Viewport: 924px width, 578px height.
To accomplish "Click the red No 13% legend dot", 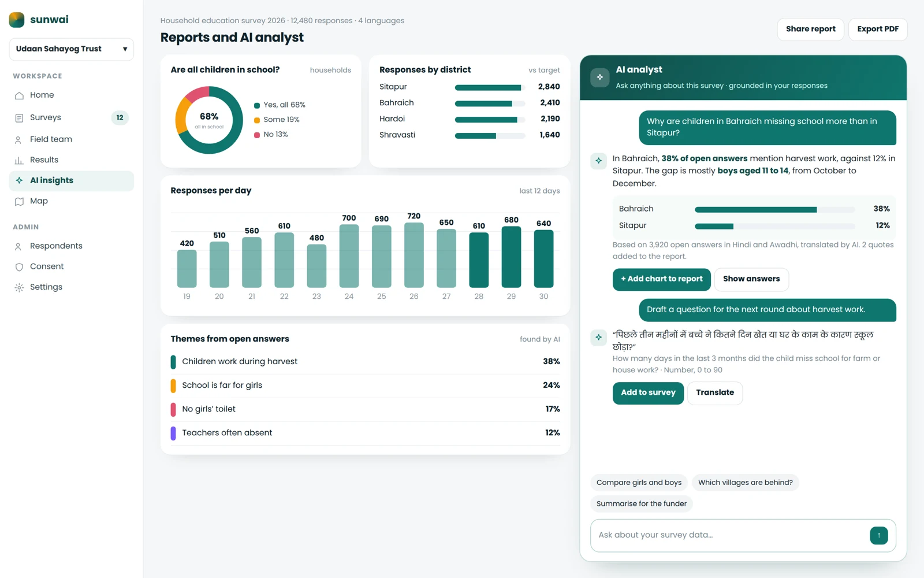I will (x=257, y=135).
